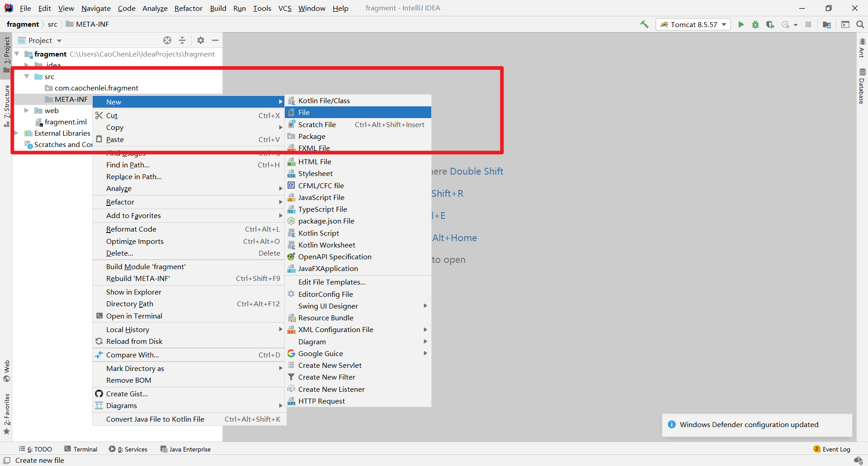The height and width of the screenshot is (466, 868).
Task: Toggle the Event Log tool window
Action: coord(832,449)
